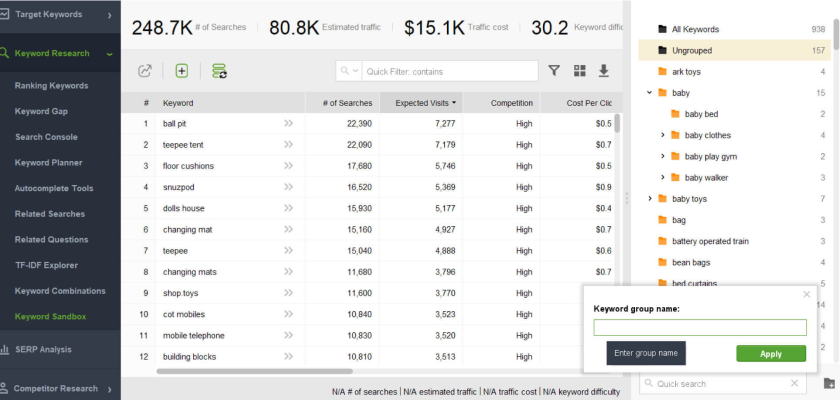840x400 pixels.
Task: Click the download icon in toolbar
Action: click(x=604, y=71)
